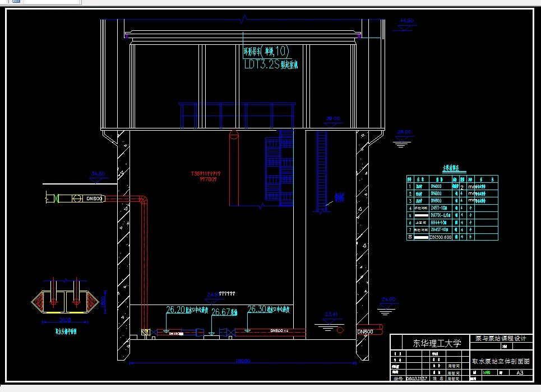Click the 2600 dimension under intake plan
This screenshot has width=541, height=392.
coord(65,320)
